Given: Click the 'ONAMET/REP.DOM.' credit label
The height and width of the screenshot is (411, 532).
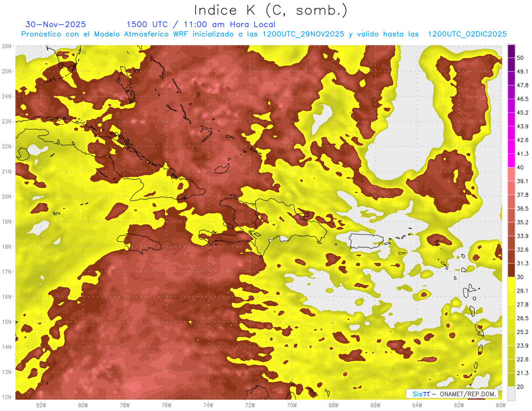Looking at the screenshot, I should click(x=468, y=394).
